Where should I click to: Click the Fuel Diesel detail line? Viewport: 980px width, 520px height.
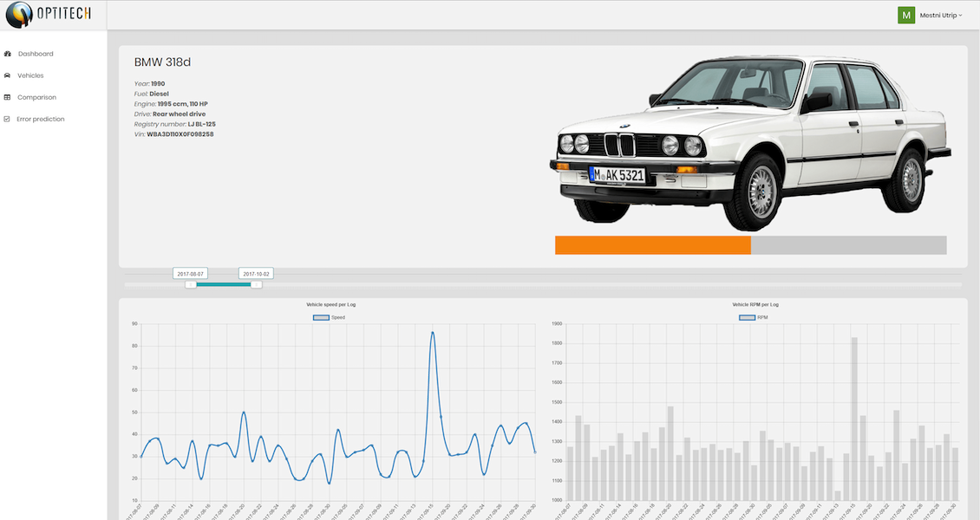coord(151,94)
